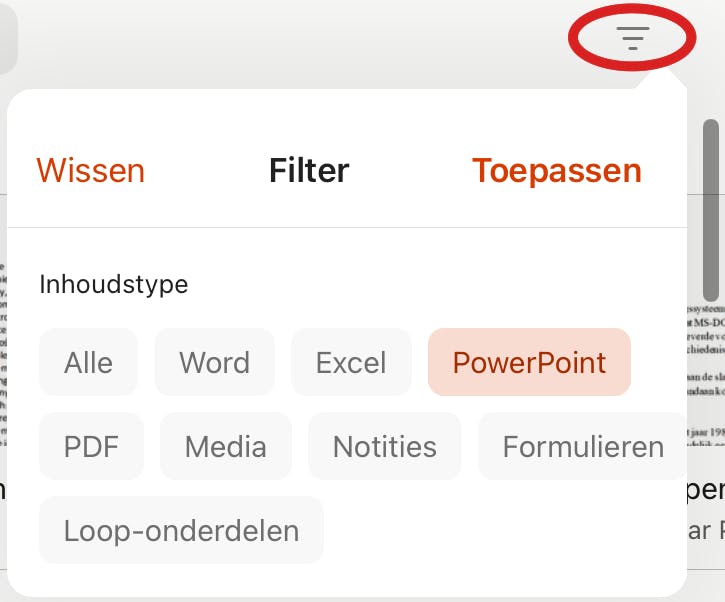Toggle the Excel filter chip

pos(351,362)
